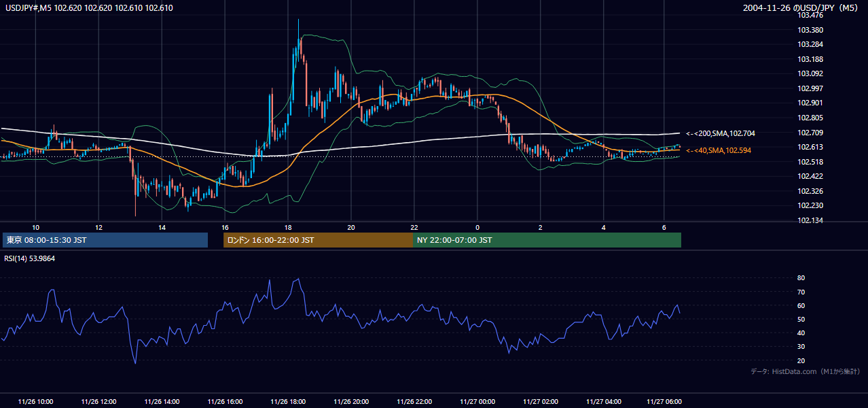Image resolution: width=868 pixels, height=408 pixels.
Task: Click the RSI(14) 53.9864 indicator label
Action: pyautogui.click(x=30, y=258)
